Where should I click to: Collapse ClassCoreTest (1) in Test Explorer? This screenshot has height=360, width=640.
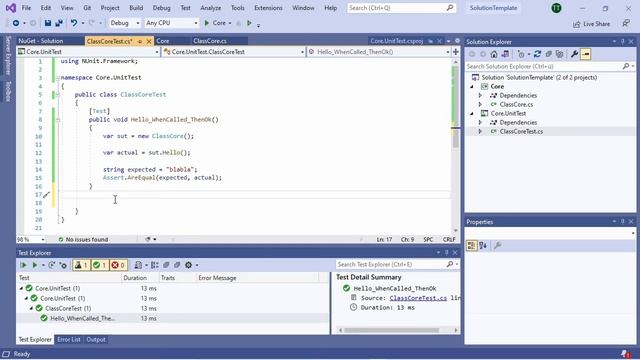pyautogui.click(x=31, y=309)
